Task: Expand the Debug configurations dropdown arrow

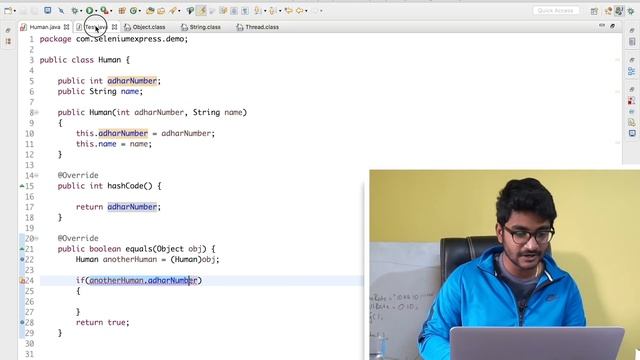Action: point(81,11)
